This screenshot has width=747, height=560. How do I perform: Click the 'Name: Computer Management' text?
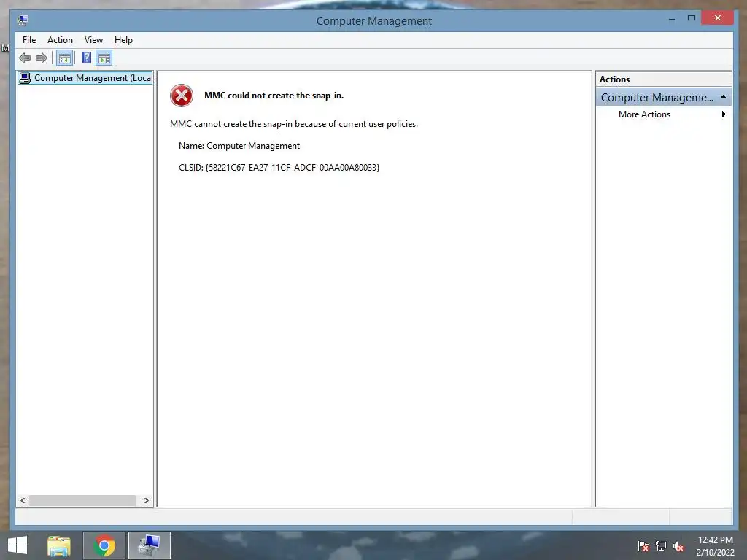[239, 146]
